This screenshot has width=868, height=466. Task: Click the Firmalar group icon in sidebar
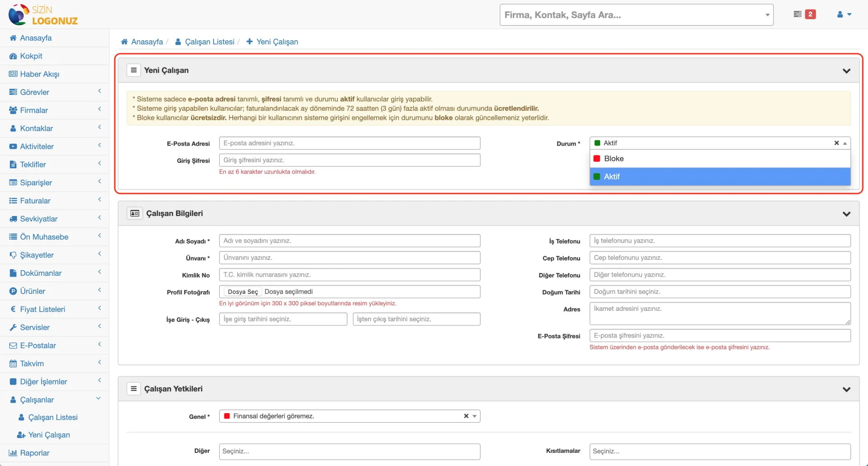(x=13, y=110)
